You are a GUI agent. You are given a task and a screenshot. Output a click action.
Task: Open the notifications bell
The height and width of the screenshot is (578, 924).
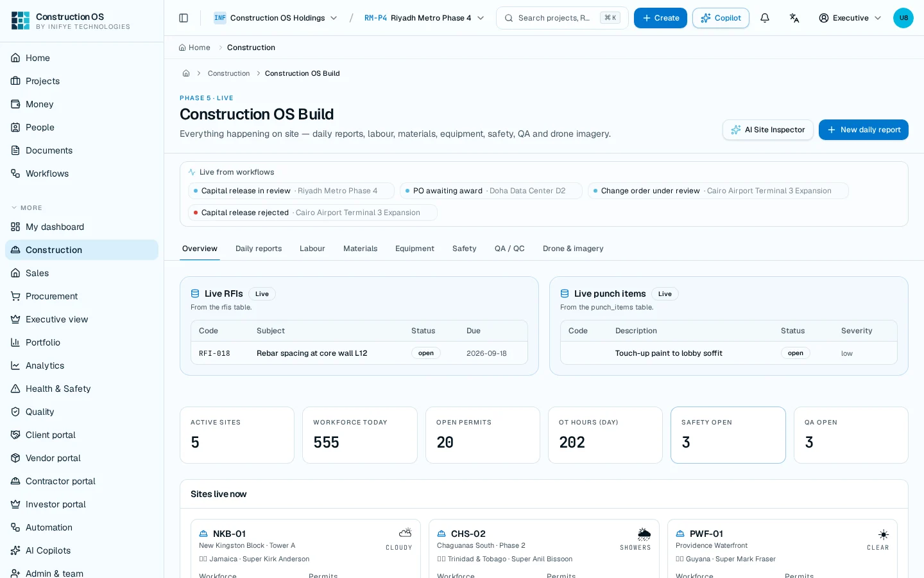click(x=765, y=18)
